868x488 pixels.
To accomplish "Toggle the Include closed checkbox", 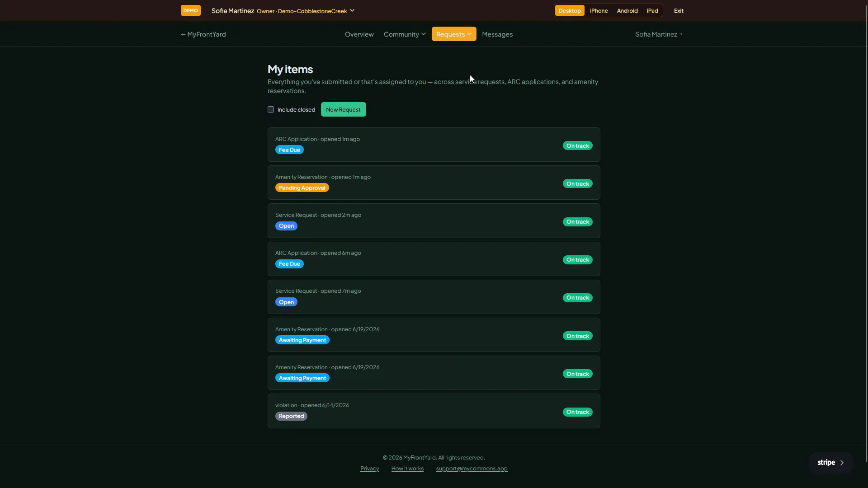I will pyautogui.click(x=271, y=109).
